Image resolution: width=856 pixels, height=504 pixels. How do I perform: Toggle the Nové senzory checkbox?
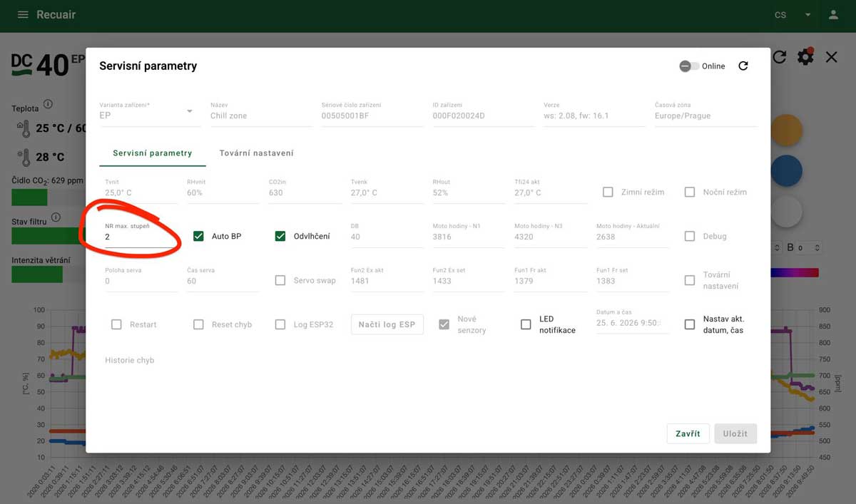click(x=444, y=324)
